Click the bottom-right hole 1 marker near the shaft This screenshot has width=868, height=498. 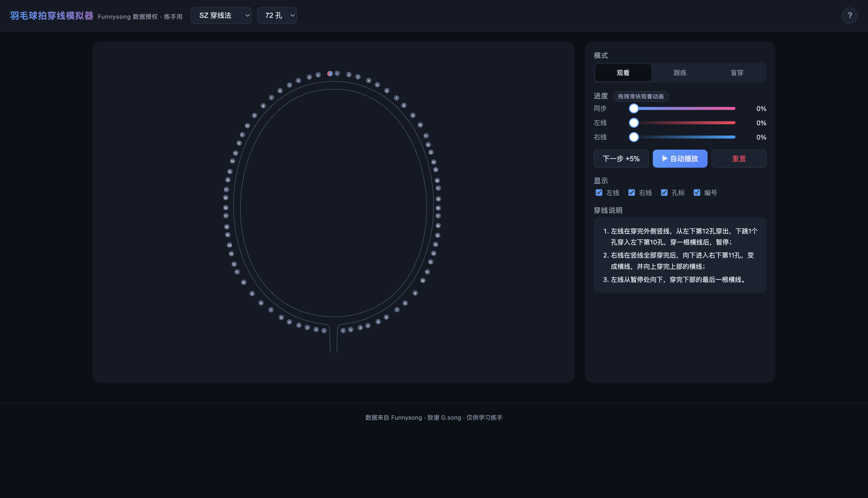pos(343,331)
